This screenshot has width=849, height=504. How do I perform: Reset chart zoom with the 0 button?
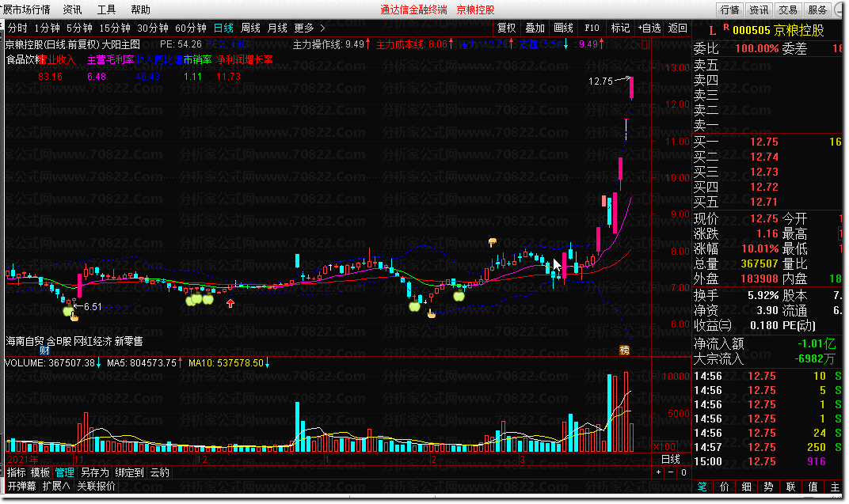[683, 472]
